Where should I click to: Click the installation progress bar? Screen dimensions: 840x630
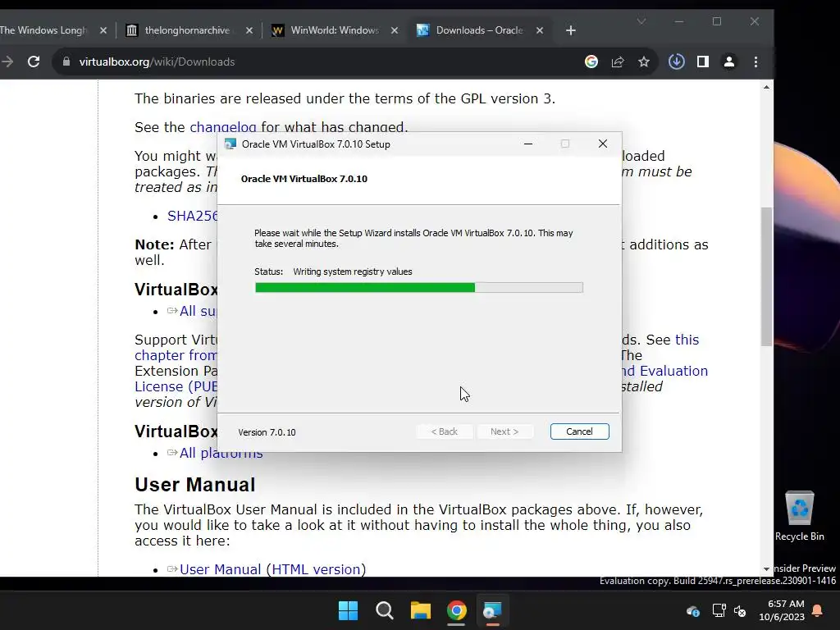point(419,288)
